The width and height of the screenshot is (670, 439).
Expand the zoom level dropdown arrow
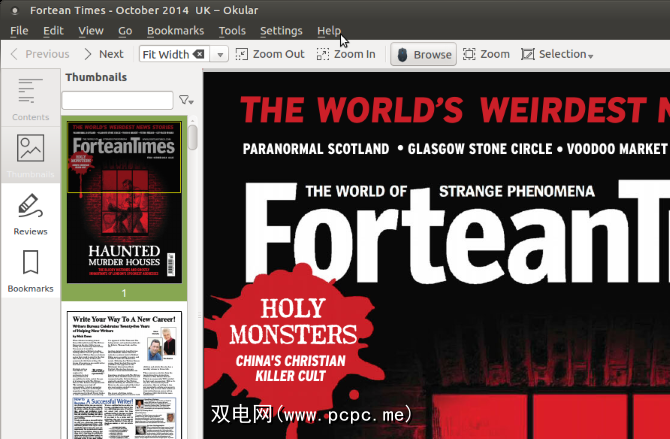tap(220, 55)
